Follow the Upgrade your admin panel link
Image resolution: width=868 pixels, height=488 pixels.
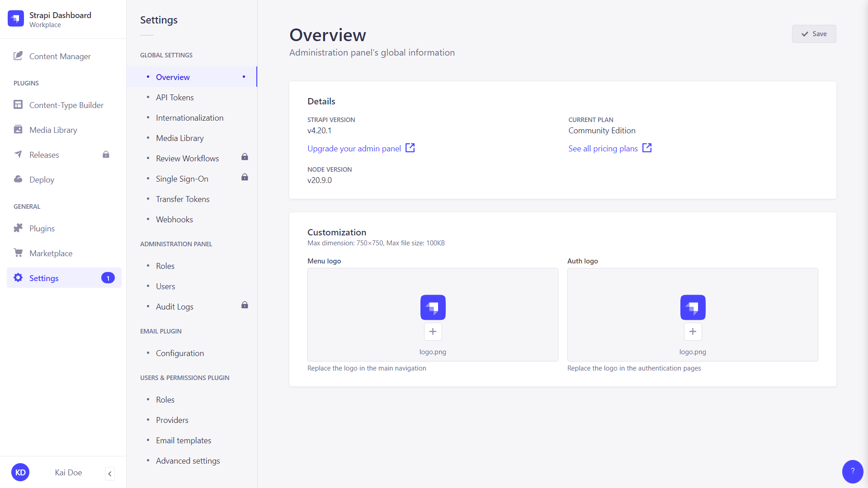coord(354,148)
